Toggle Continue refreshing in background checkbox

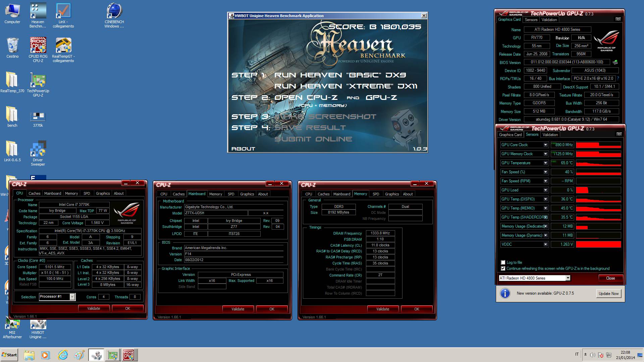(x=503, y=268)
